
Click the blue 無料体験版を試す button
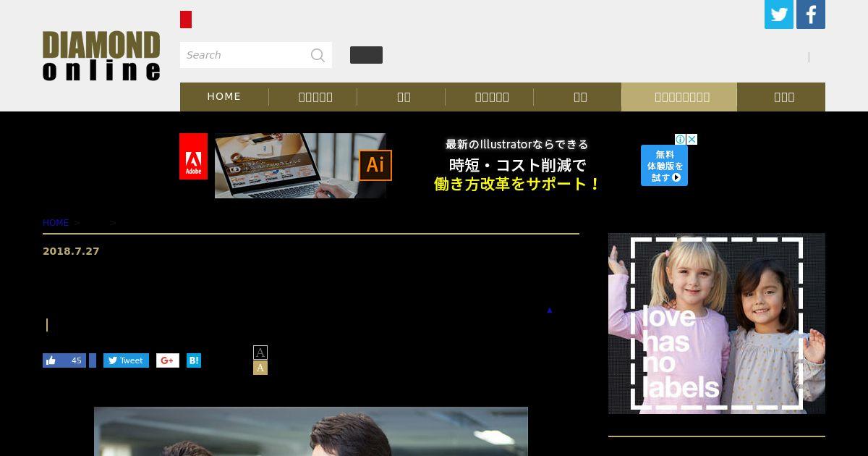tap(664, 166)
